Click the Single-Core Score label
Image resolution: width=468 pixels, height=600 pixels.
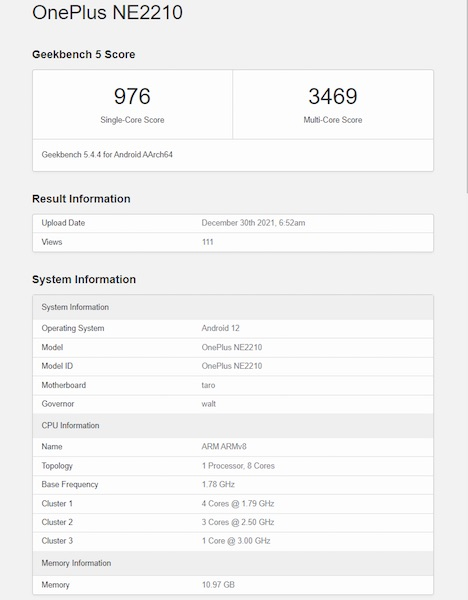point(132,120)
